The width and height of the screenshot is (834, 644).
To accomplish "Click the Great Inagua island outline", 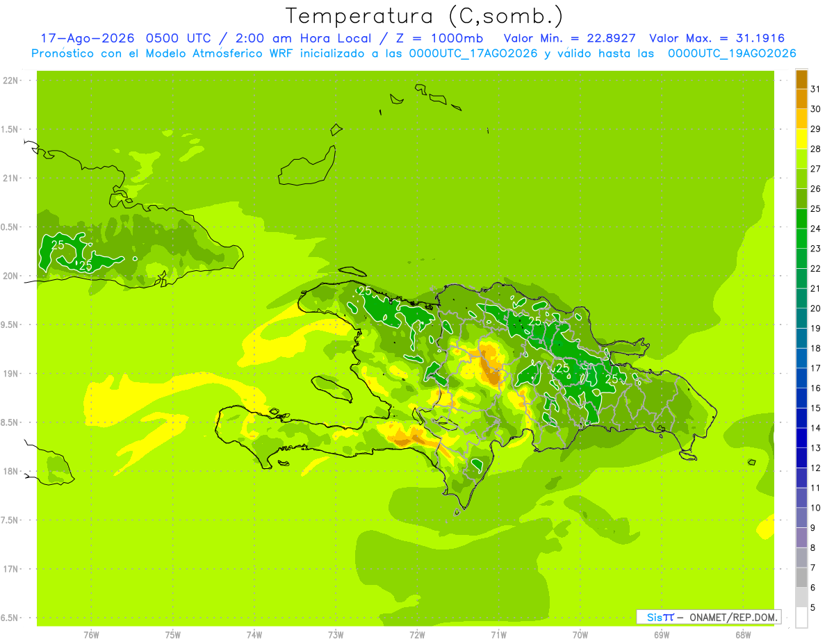I will pyautogui.click(x=306, y=167).
